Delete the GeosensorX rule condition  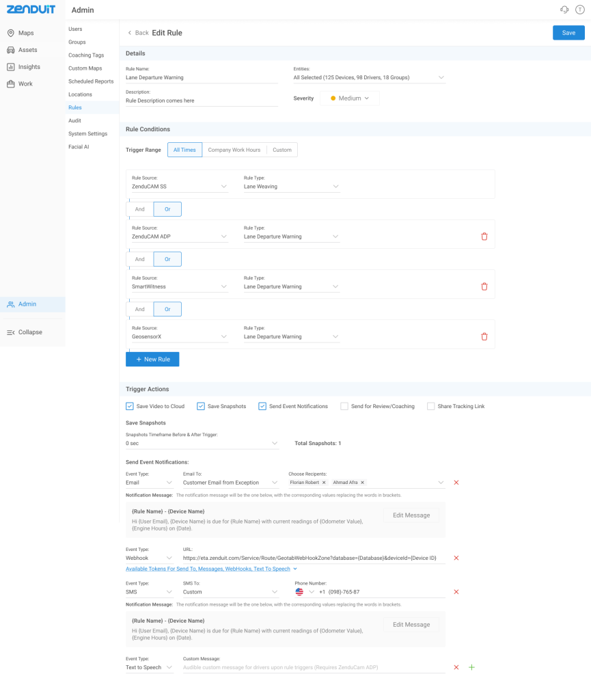click(484, 336)
